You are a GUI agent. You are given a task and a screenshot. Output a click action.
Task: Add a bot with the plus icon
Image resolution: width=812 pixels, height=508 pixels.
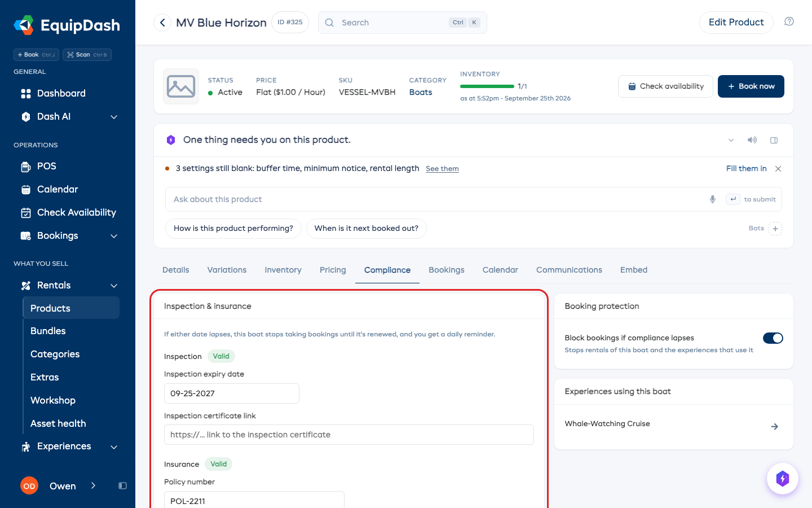[775, 229]
